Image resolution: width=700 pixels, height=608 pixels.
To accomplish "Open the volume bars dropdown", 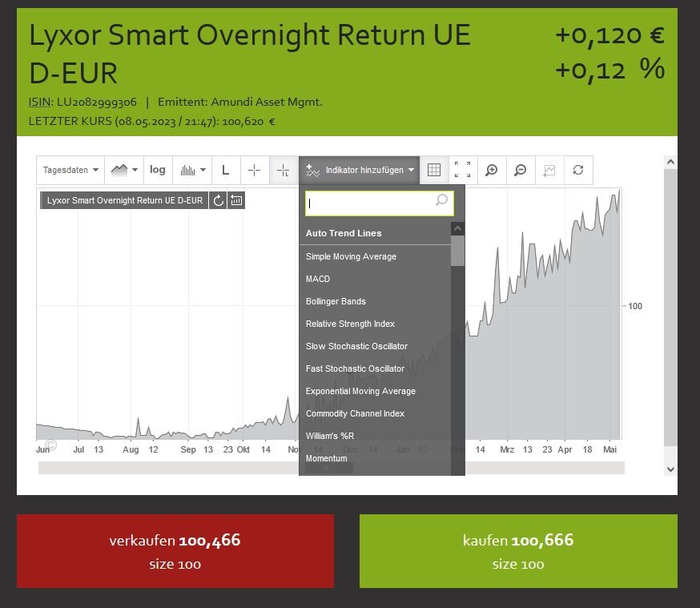I will click(192, 170).
